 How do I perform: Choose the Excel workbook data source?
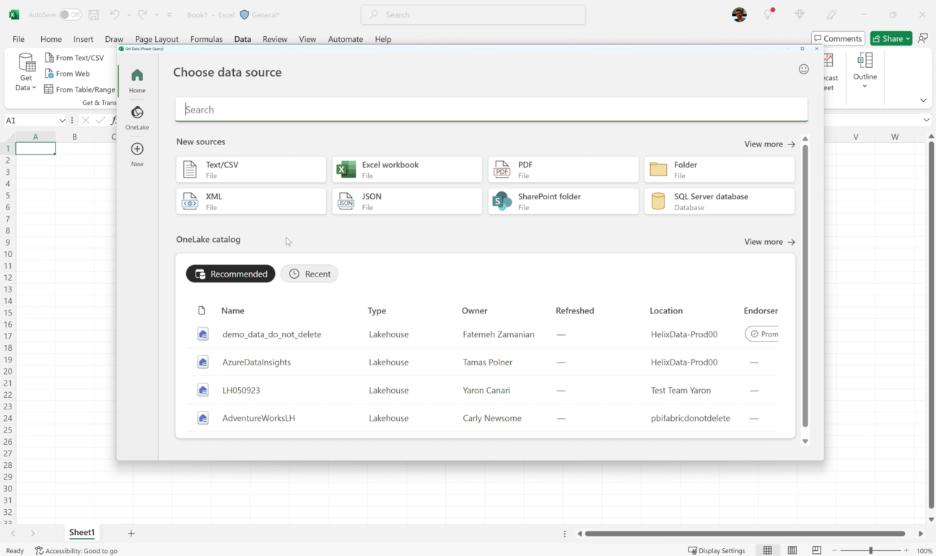[x=407, y=170]
